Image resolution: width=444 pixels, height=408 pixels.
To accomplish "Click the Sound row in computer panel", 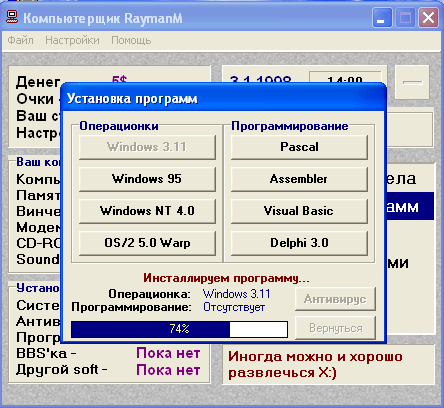I will tap(38, 259).
